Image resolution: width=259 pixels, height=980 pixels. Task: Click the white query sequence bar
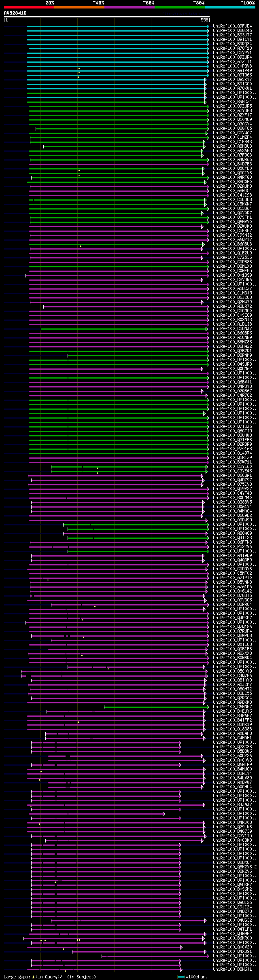tap(107, 17)
